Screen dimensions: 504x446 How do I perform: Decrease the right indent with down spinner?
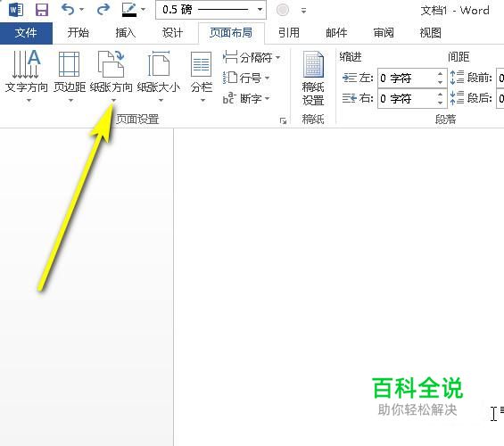coord(441,103)
